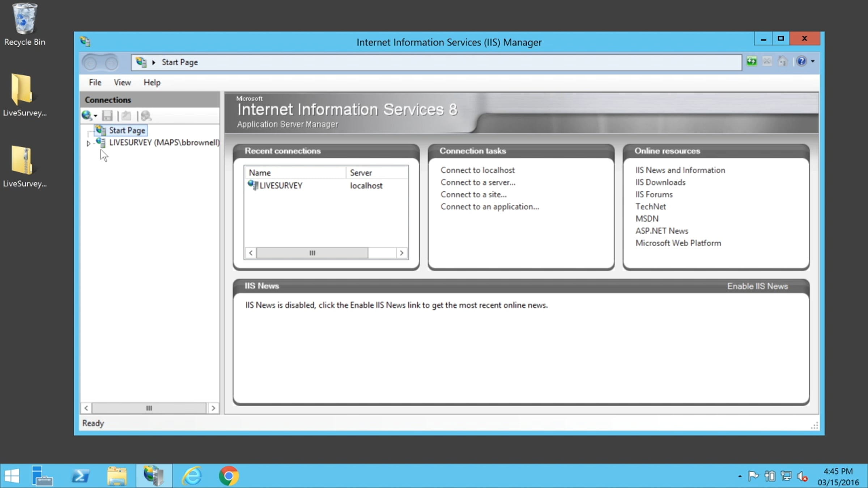Select the LiveSurvey folder desktop icon

[25, 95]
